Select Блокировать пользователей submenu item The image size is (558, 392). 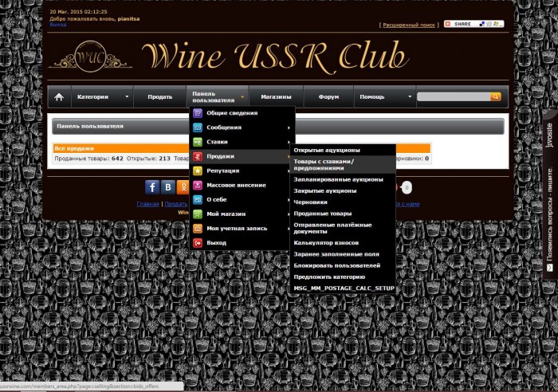[343, 266]
